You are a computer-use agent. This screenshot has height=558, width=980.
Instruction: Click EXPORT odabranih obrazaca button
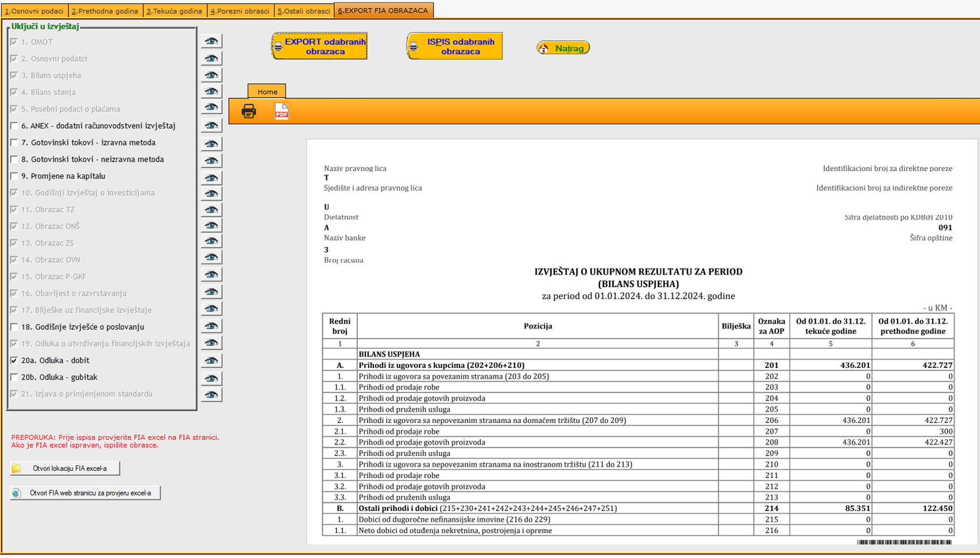(319, 46)
